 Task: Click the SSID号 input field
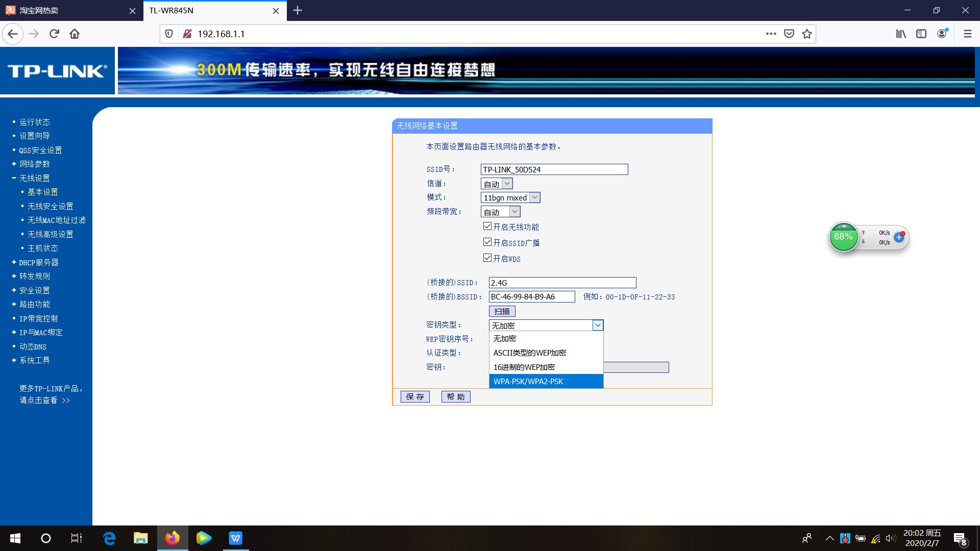554,169
